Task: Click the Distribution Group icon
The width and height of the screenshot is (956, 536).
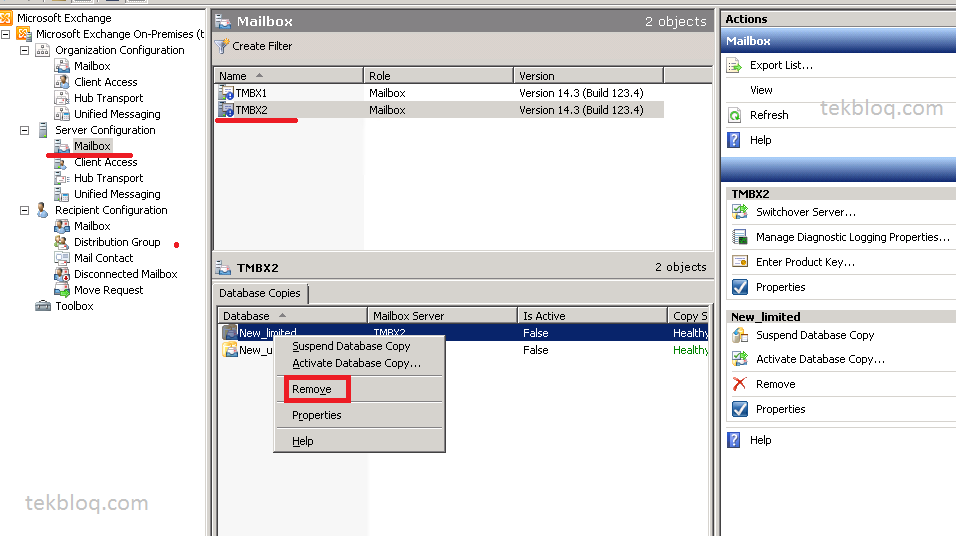Action: click(x=62, y=242)
